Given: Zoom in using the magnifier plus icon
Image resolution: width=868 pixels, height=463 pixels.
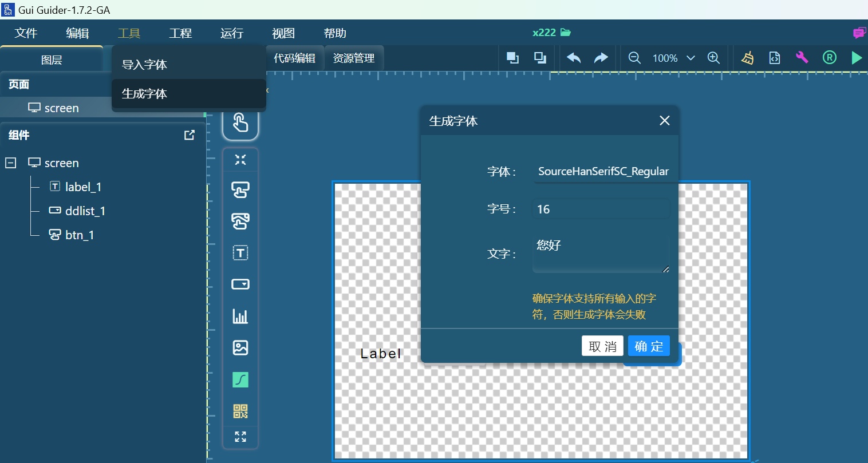Looking at the screenshot, I should [x=713, y=57].
